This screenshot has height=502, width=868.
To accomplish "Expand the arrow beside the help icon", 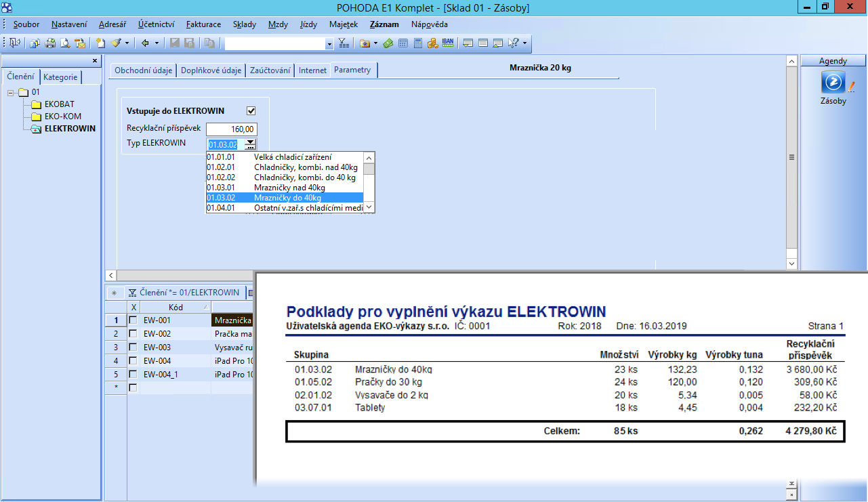I will (524, 43).
